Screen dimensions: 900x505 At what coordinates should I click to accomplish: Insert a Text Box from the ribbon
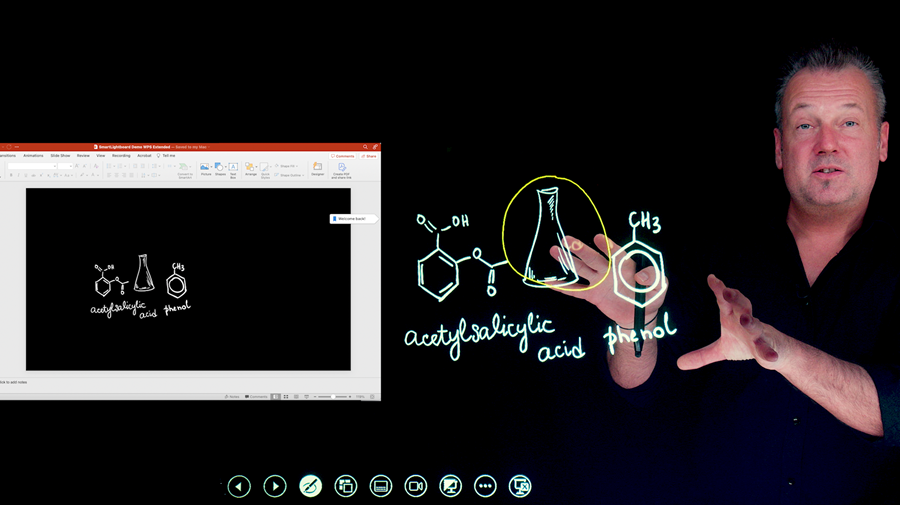click(x=233, y=168)
